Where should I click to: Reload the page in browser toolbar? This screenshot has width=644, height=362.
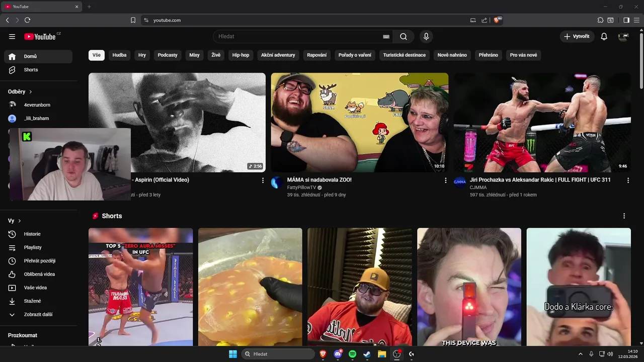[27, 20]
